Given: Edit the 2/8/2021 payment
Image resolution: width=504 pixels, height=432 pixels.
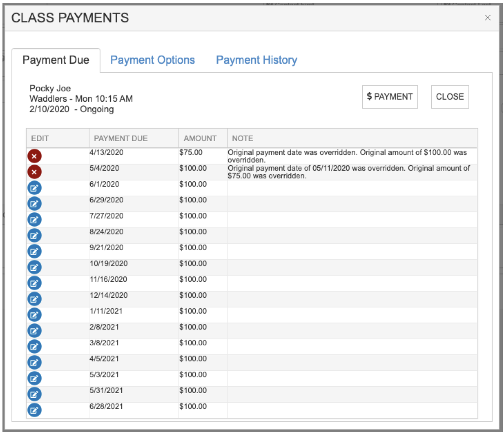Looking at the screenshot, I should (34, 331).
